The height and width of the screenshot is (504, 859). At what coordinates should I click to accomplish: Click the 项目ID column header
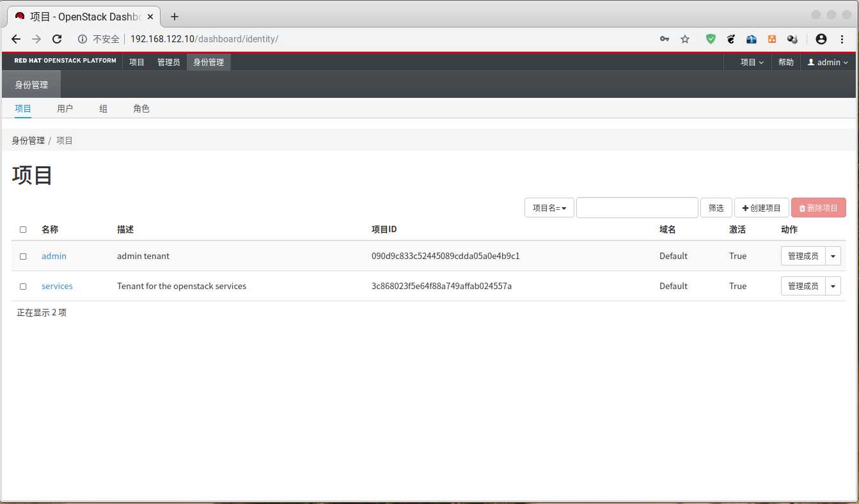click(384, 230)
